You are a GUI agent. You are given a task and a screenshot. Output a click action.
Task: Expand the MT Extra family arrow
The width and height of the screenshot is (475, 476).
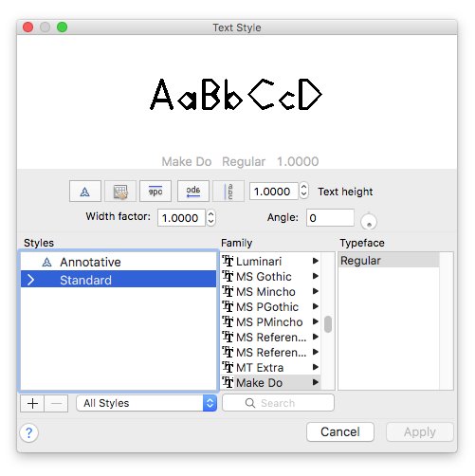pyautogui.click(x=315, y=367)
